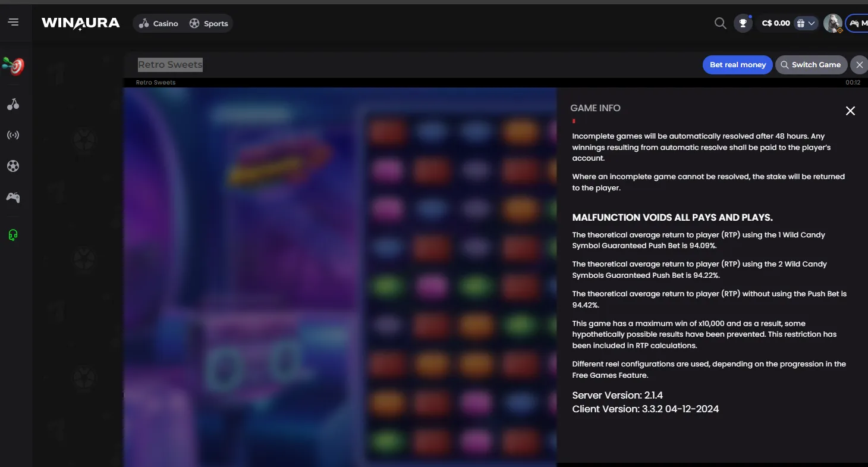The image size is (868, 467).
Task: Click the 94.09% RTP paragraph
Action: point(699,240)
